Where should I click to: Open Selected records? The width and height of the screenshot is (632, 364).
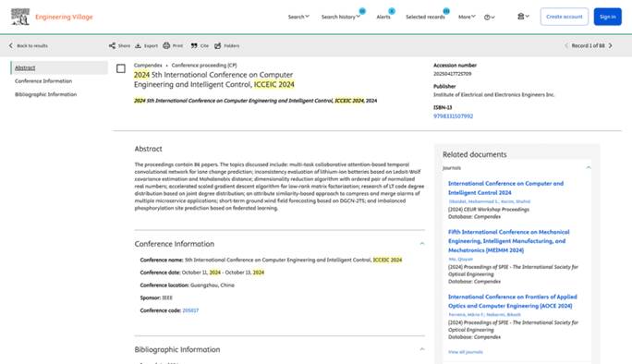tap(425, 17)
